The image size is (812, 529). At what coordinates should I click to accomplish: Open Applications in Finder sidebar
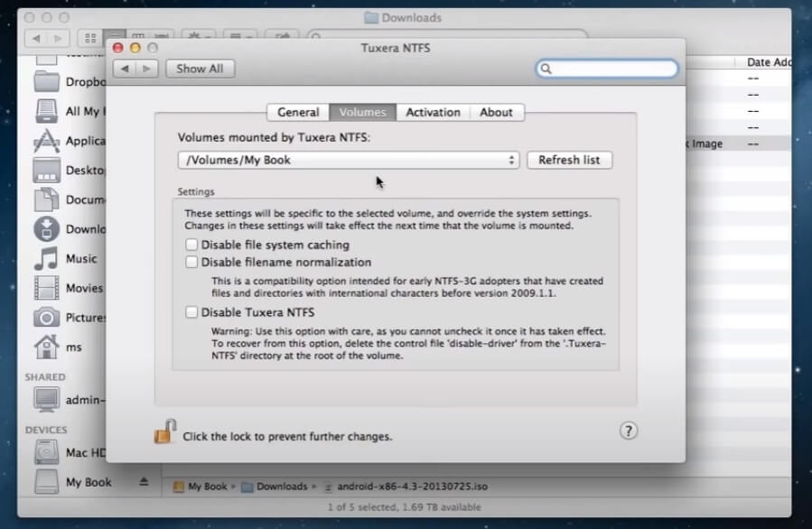click(70, 140)
